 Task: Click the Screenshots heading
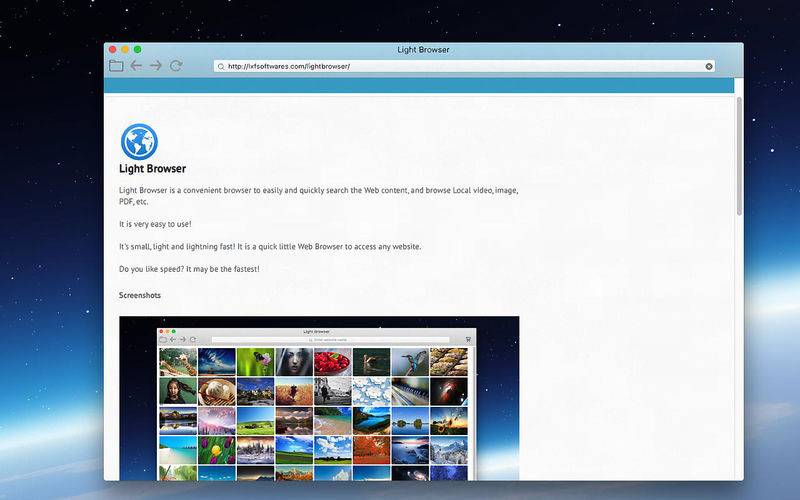pos(140,295)
